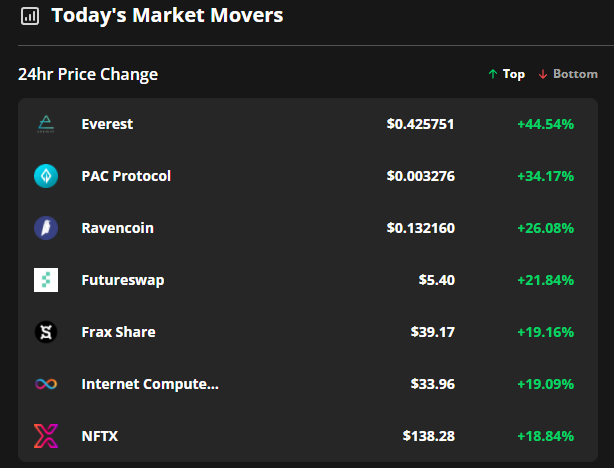Open the Futureswap listing

122,280
